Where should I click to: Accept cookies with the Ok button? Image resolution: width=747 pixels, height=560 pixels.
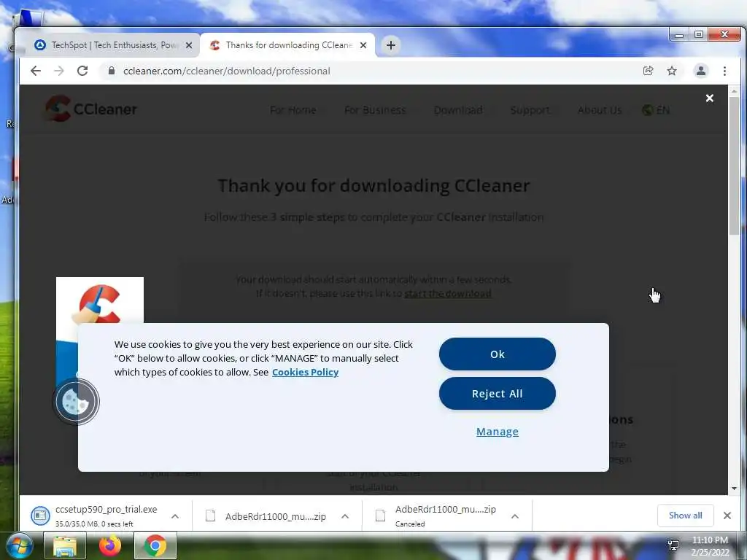(x=497, y=354)
